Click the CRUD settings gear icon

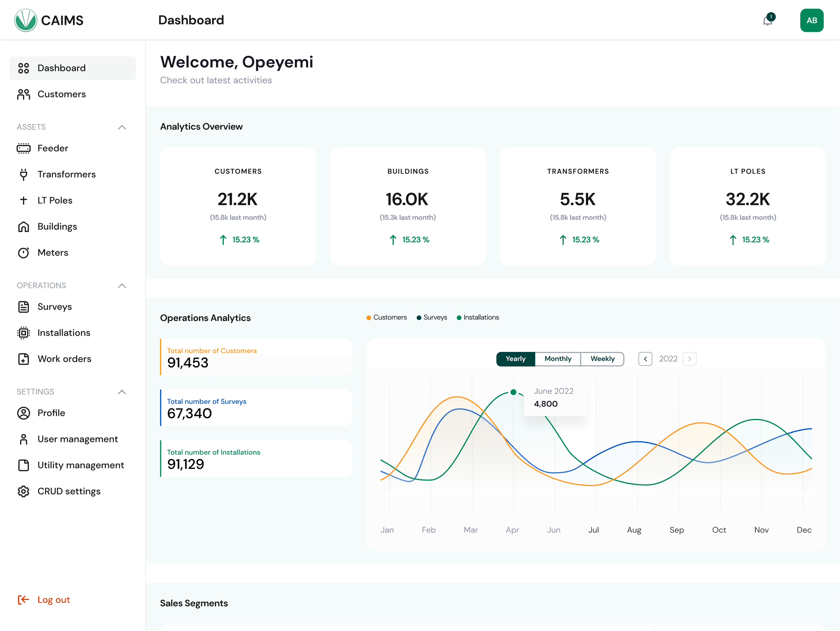tap(23, 491)
